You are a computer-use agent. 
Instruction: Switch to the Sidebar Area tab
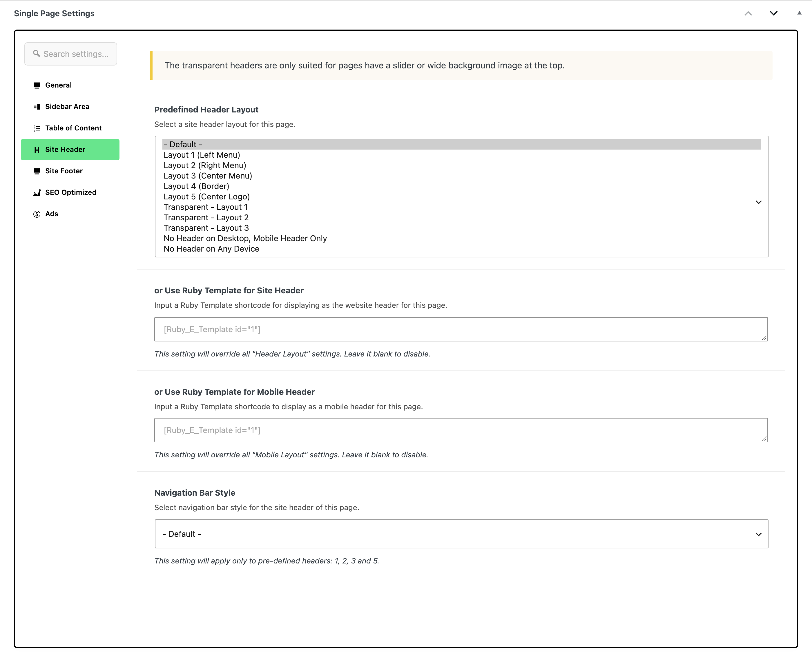tap(70, 107)
